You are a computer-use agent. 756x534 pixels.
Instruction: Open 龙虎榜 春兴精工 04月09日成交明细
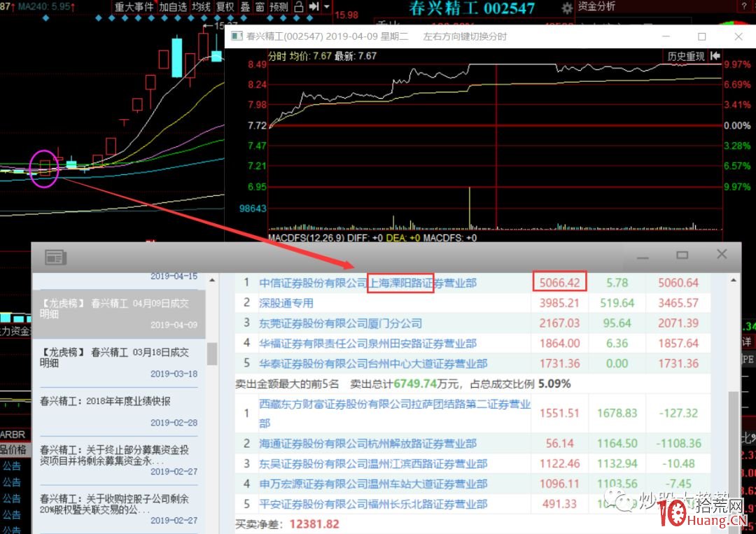click(118, 314)
